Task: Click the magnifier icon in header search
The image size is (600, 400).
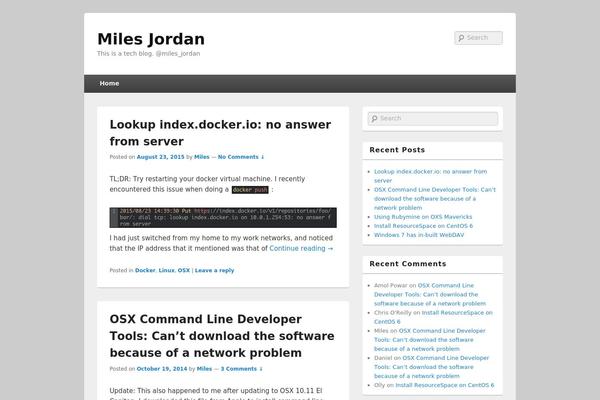Action: click(461, 38)
